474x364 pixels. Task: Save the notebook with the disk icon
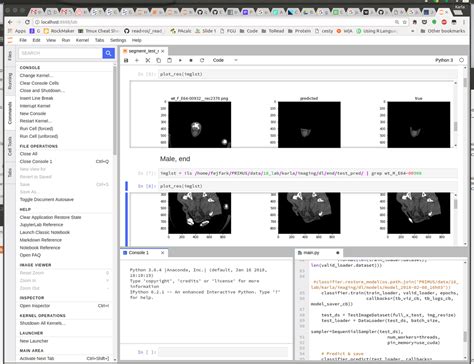pos(126,60)
